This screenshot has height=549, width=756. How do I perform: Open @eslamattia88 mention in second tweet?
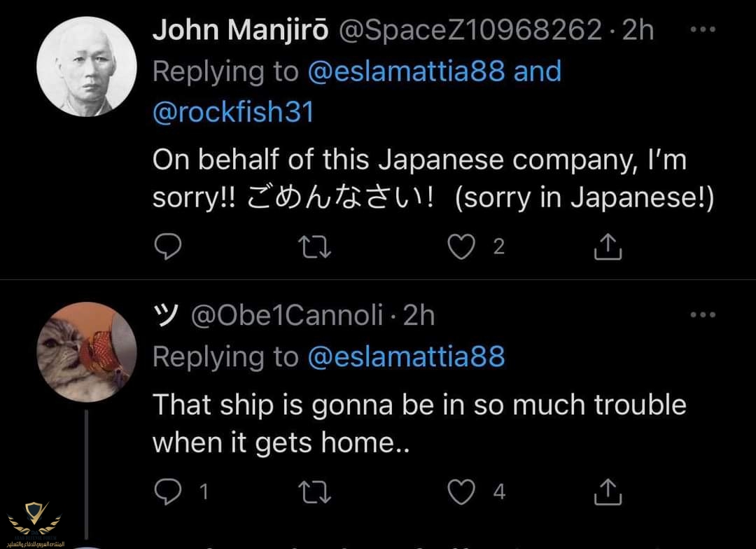coord(406,357)
